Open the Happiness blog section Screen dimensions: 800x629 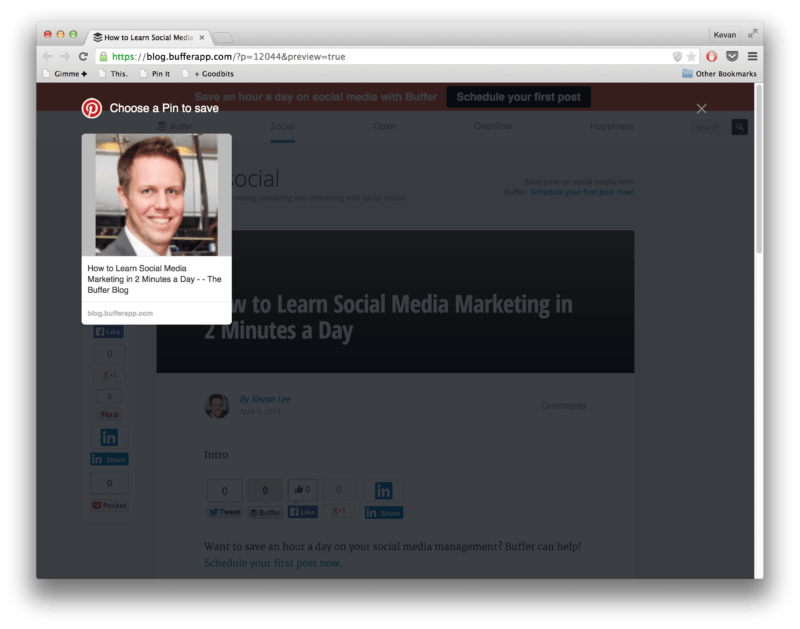(x=612, y=126)
